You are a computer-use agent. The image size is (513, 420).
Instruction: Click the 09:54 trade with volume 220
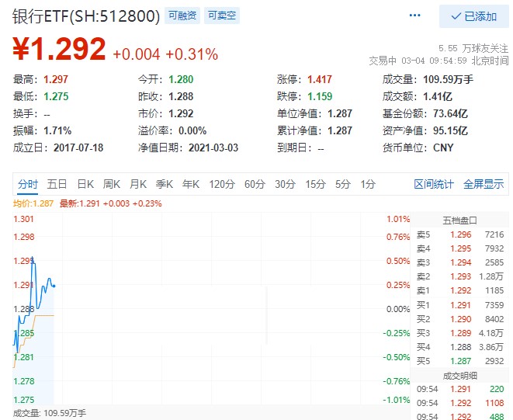click(x=460, y=389)
